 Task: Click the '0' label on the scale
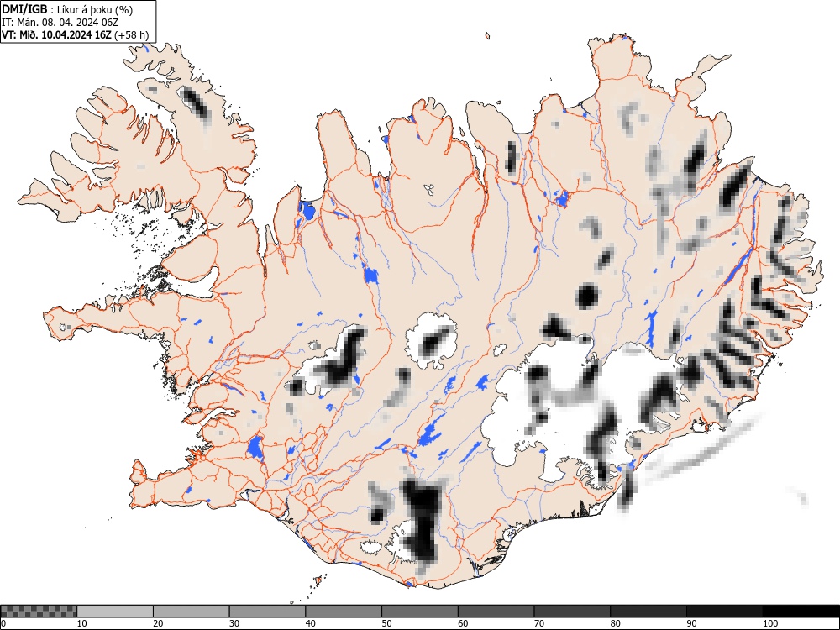pyautogui.click(x=3, y=623)
